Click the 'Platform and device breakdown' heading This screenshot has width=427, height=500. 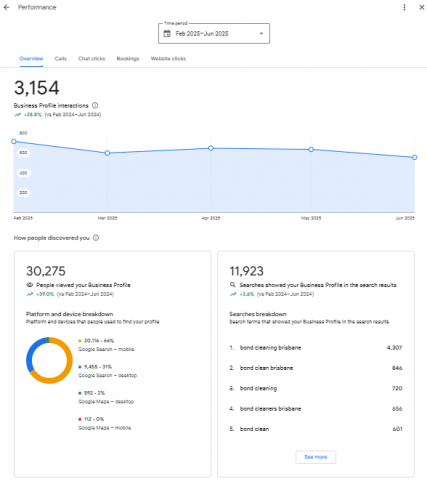[69, 314]
